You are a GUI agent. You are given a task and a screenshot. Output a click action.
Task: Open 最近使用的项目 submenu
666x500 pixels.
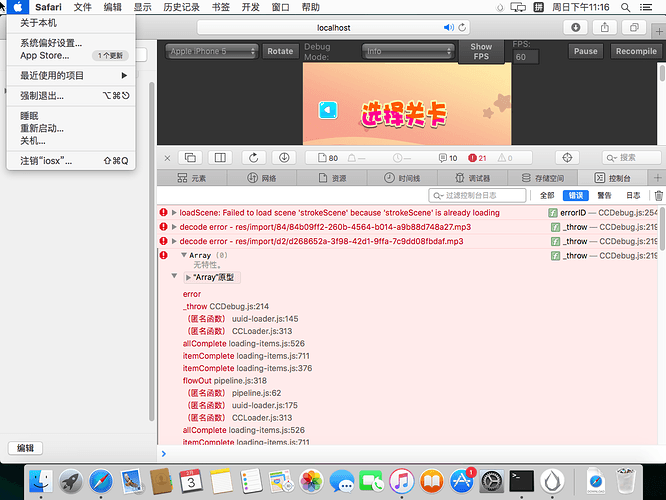point(71,76)
